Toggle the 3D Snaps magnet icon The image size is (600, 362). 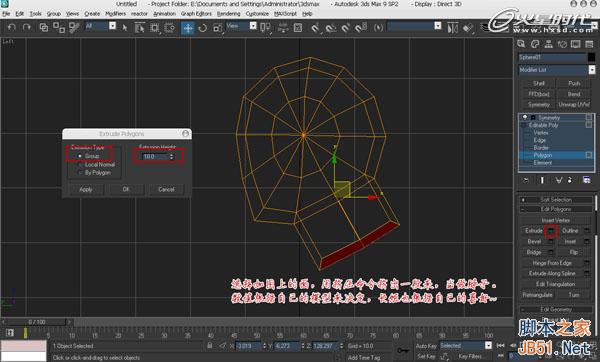pyautogui.click(x=316, y=28)
